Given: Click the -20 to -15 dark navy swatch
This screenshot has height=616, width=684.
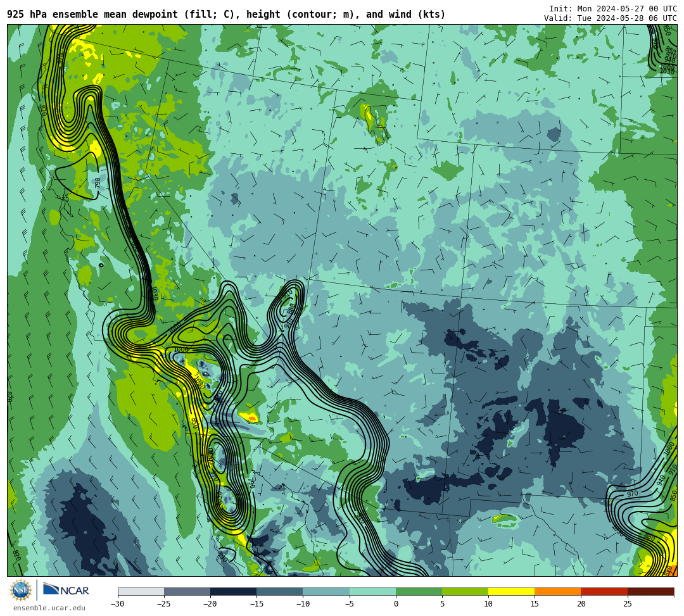Looking at the screenshot, I should coord(233,592).
